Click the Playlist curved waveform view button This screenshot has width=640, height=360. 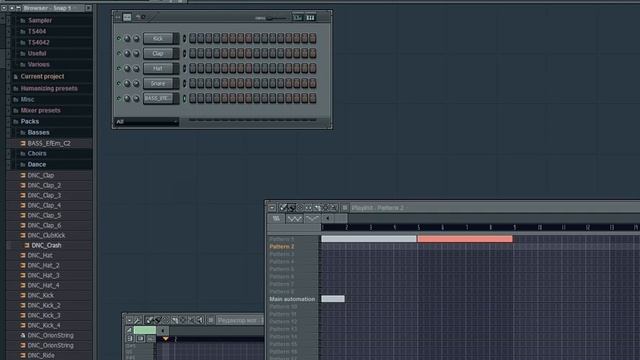click(x=312, y=219)
